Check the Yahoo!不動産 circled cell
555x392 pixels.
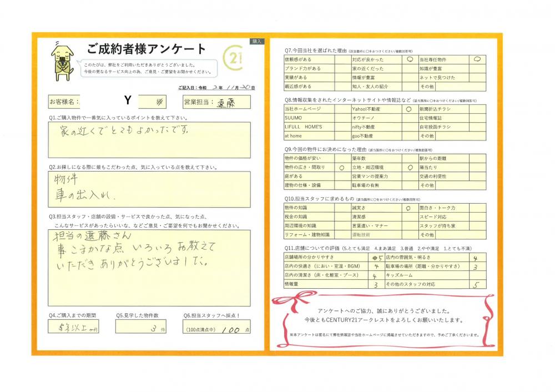[x=409, y=109]
